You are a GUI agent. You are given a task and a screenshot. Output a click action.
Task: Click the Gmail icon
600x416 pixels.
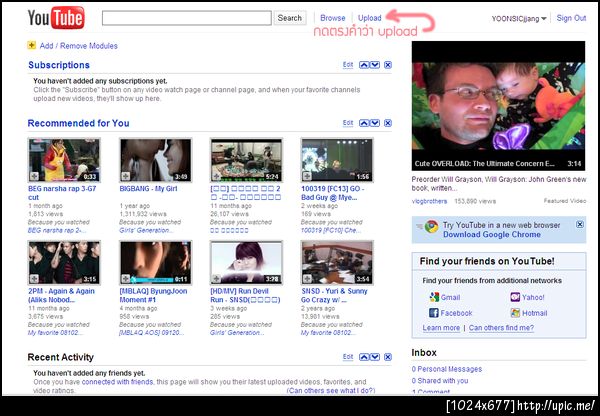pyautogui.click(x=434, y=297)
